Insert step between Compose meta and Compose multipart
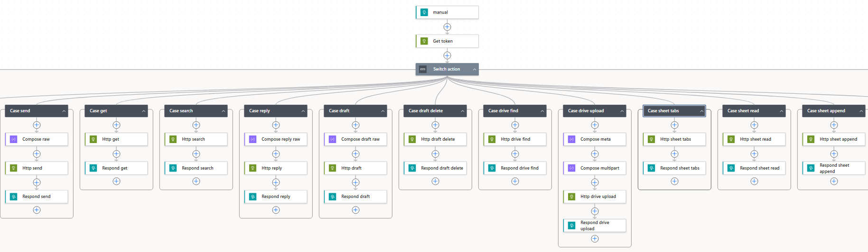The image size is (868, 252). point(595,154)
